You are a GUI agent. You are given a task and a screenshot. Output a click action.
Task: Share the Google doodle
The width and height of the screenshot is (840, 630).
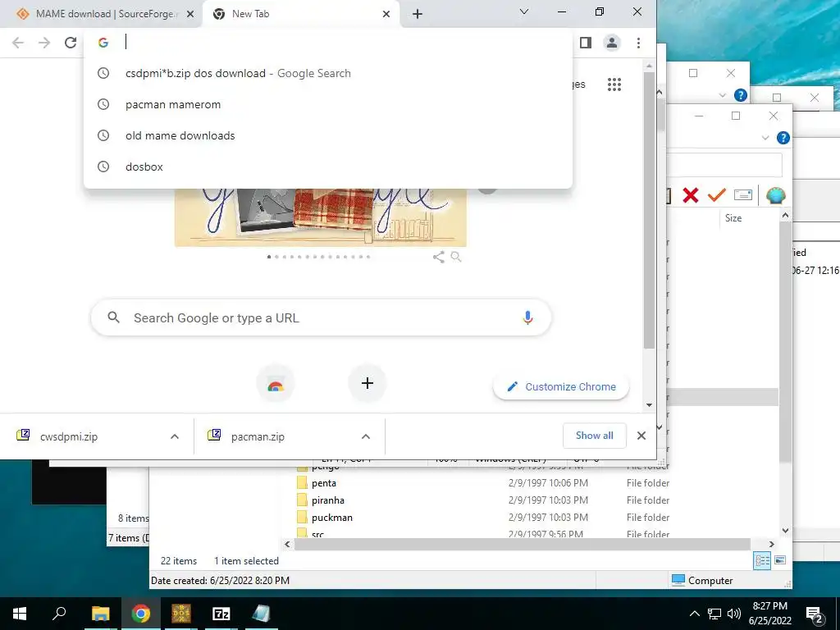(x=439, y=257)
